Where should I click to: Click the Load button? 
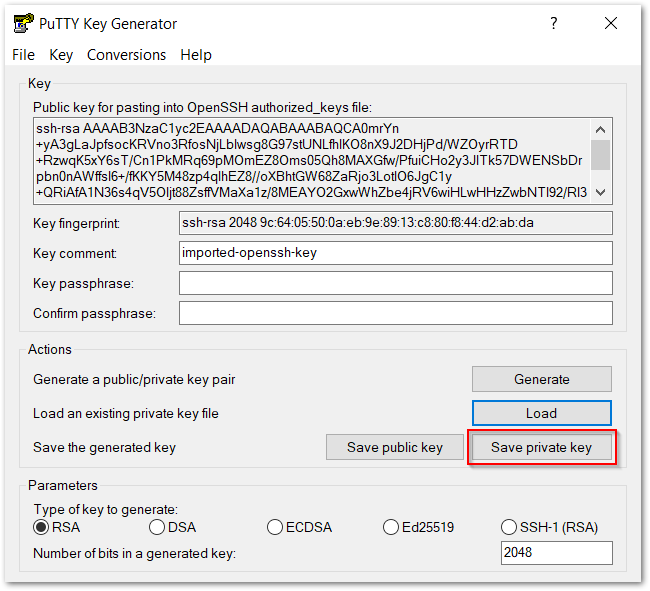coord(541,413)
